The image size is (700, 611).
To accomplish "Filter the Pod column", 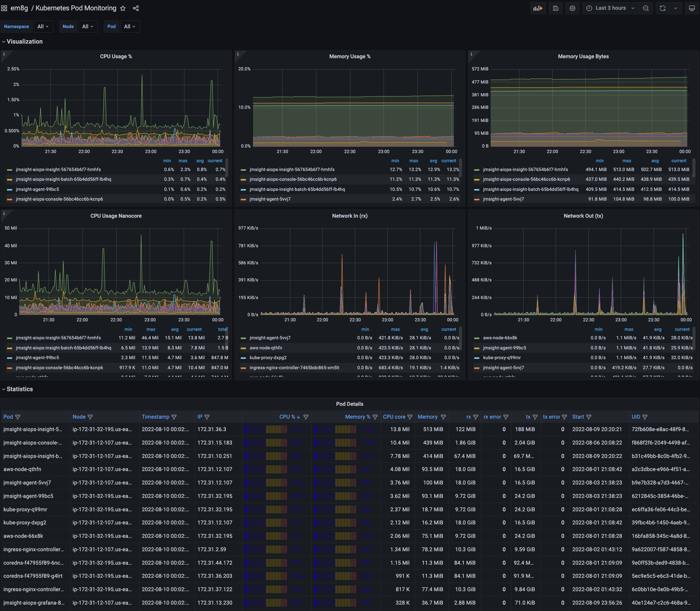I will click(x=18, y=417).
